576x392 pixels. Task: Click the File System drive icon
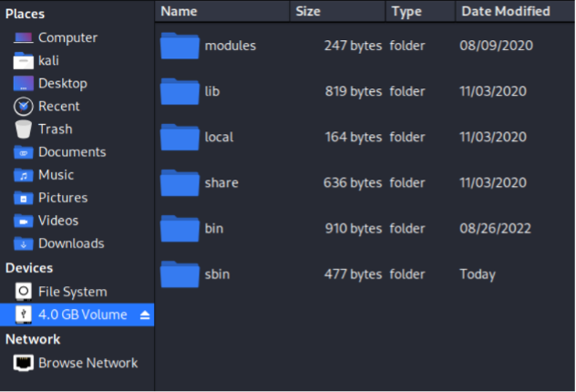point(24,293)
